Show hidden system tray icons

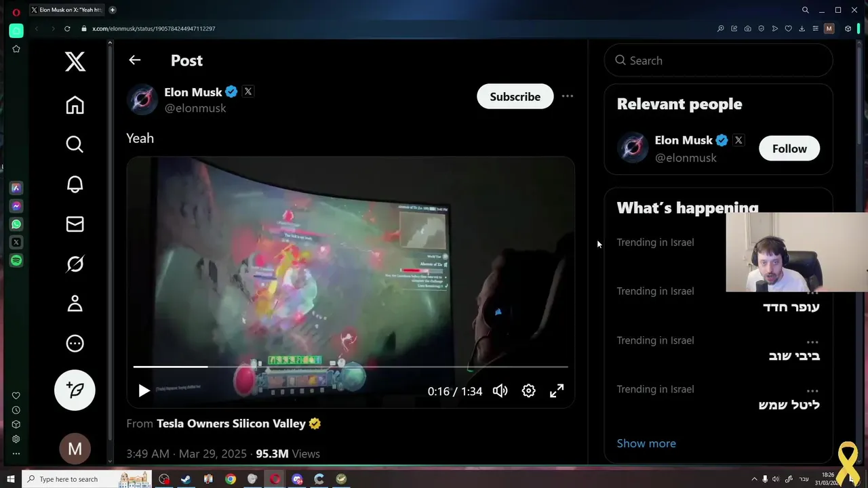pos(754,479)
